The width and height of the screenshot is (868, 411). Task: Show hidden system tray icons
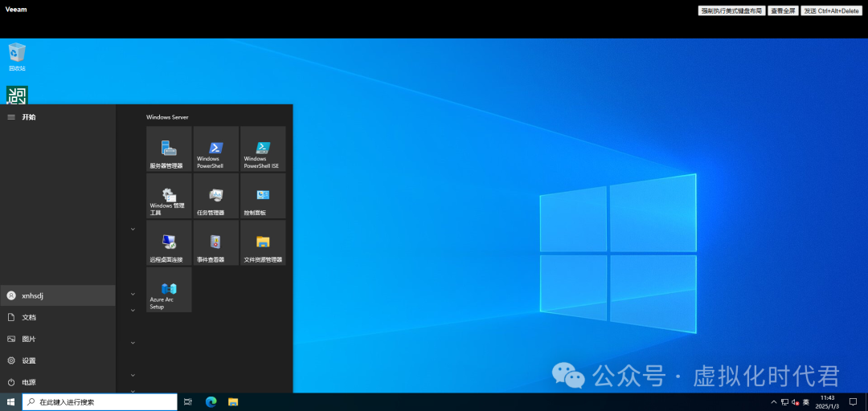click(x=774, y=402)
